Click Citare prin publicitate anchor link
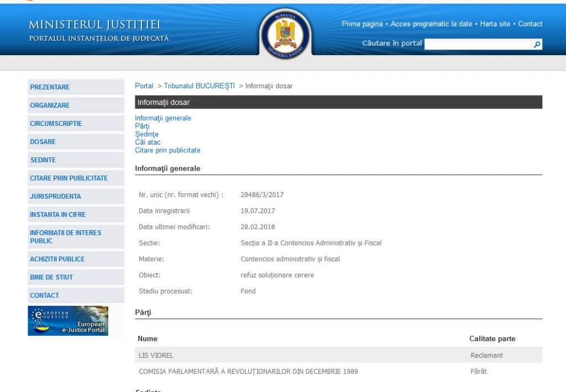Screen dimensions: 566x392 [x=167, y=150]
